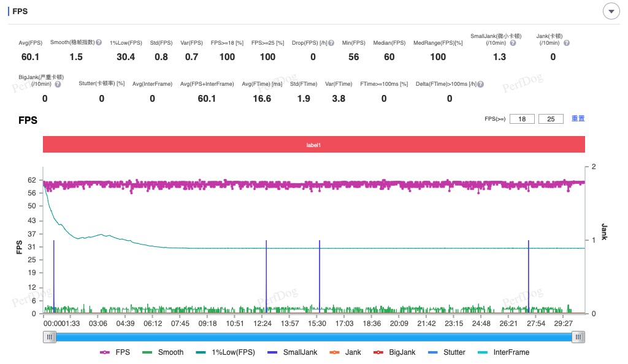Toggle Jank series in legend
The width and height of the screenshot is (628, 364).
[x=345, y=352]
